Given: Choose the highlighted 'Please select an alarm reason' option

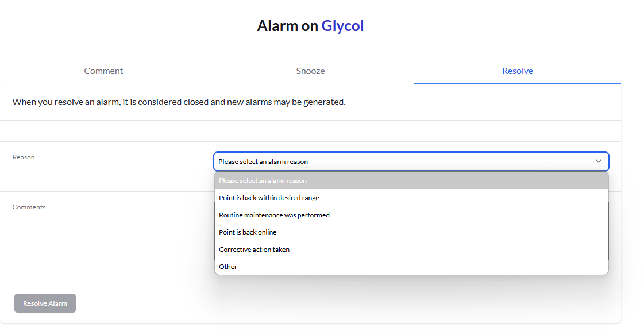Looking at the screenshot, I should 411,181.
